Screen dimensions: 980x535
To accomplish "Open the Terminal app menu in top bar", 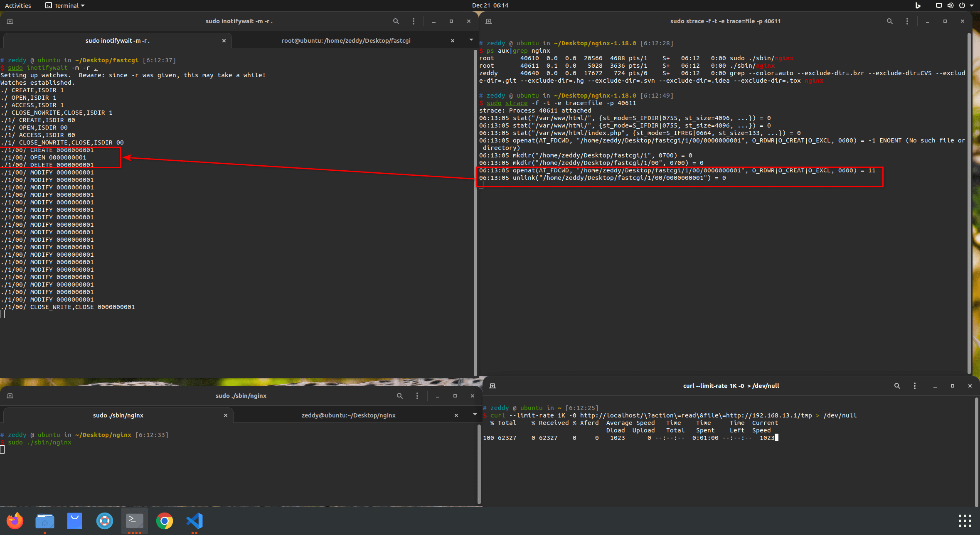I will 65,5.
